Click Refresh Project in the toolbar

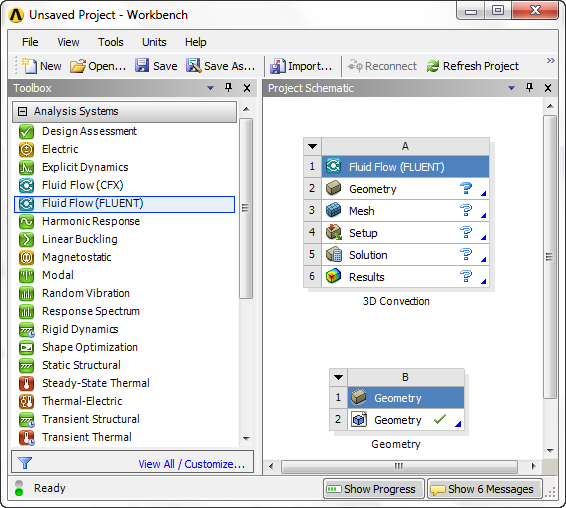click(x=473, y=66)
